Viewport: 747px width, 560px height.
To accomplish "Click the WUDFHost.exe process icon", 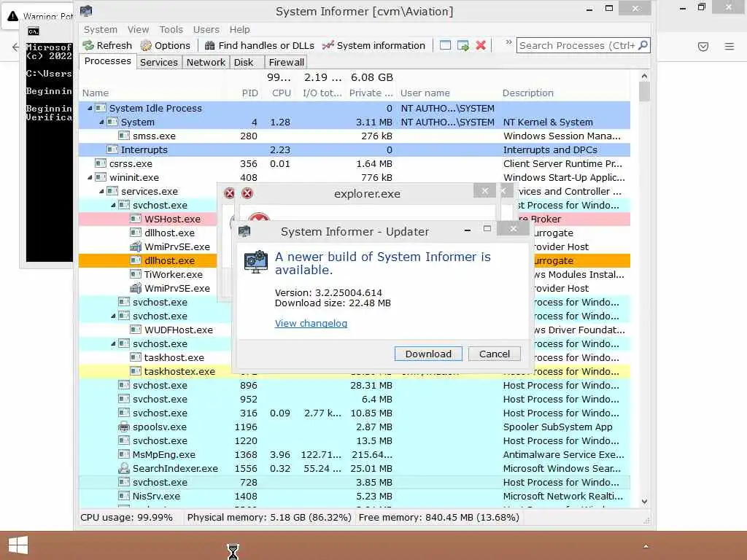I will pyautogui.click(x=136, y=330).
